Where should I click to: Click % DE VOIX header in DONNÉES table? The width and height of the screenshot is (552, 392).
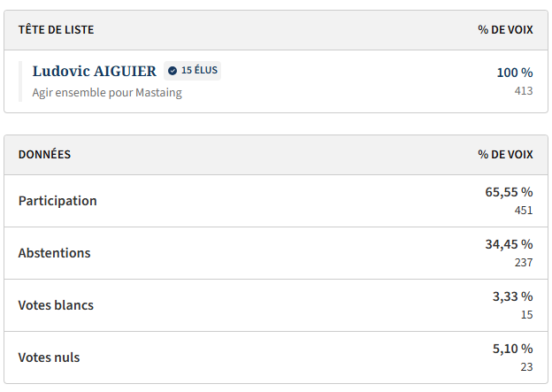[505, 155]
